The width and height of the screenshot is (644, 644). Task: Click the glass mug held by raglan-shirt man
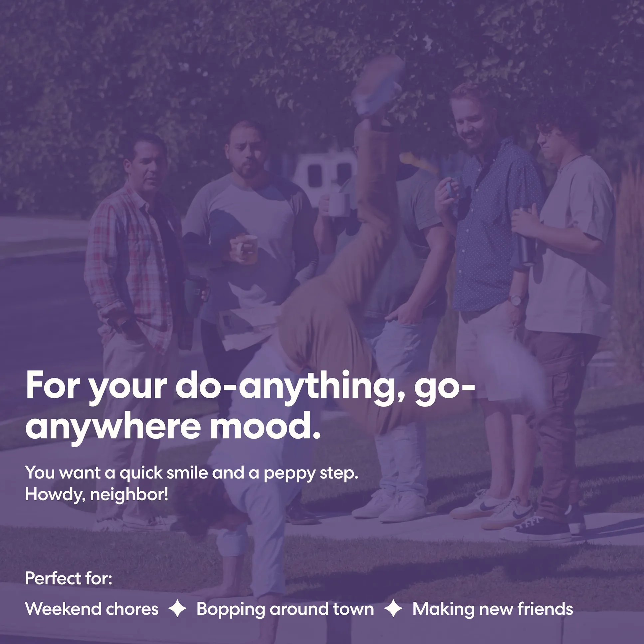pos(247,249)
